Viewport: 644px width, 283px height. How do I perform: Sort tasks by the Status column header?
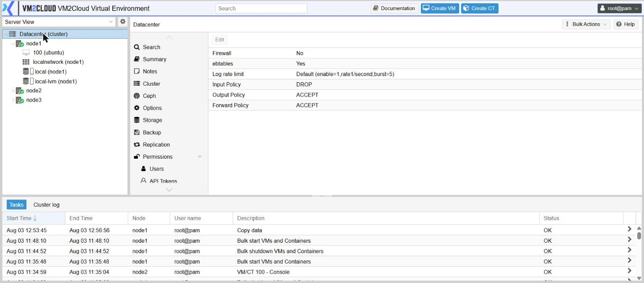581,218
